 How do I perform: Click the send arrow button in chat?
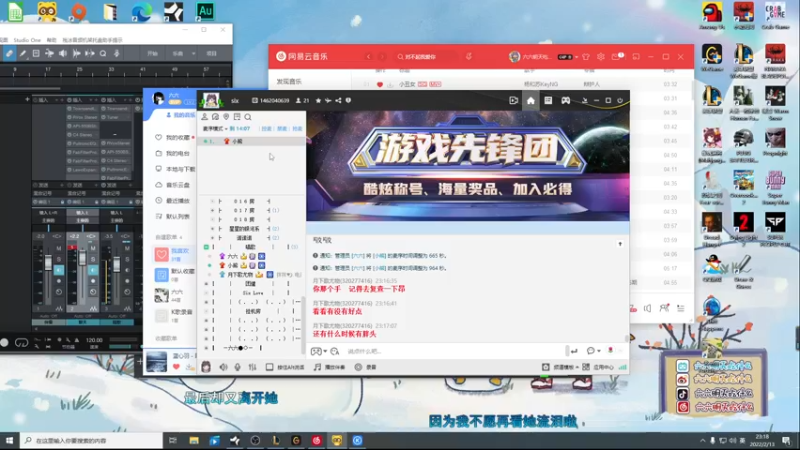click(574, 351)
